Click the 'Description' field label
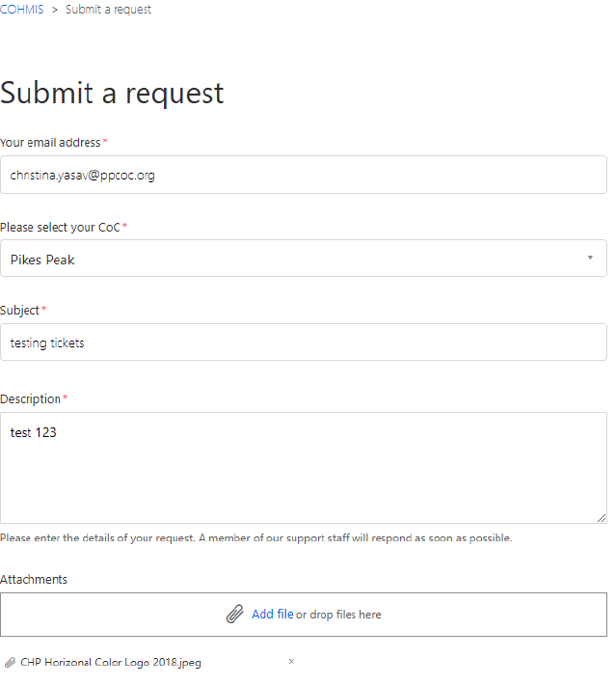The image size is (616, 685). click(30, 399)
